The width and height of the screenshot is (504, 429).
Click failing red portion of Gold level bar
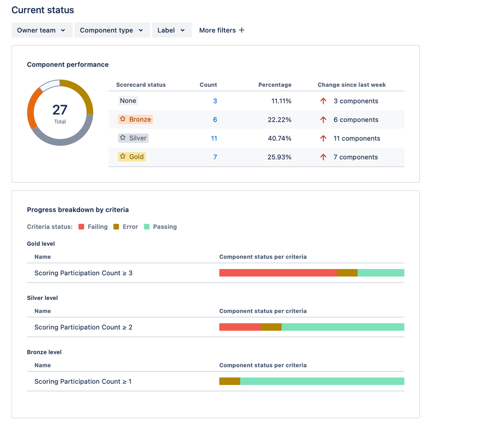[x=278, y=273]
